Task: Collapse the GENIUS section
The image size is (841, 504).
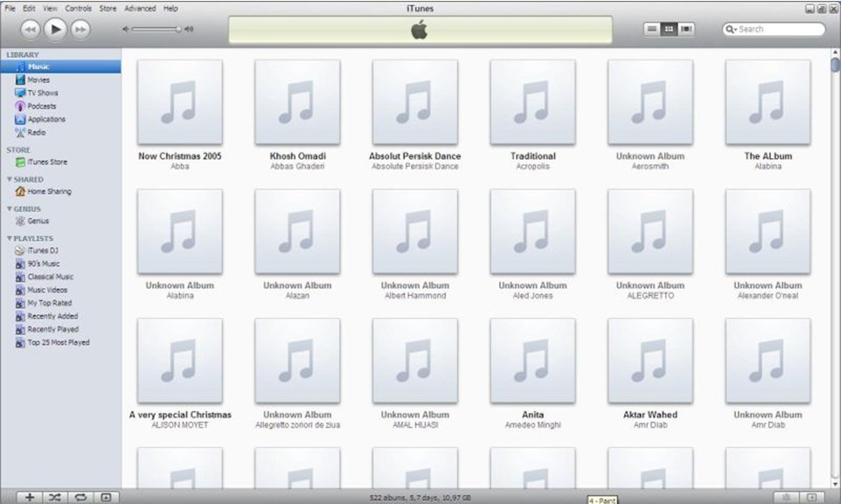Action: 10,210
